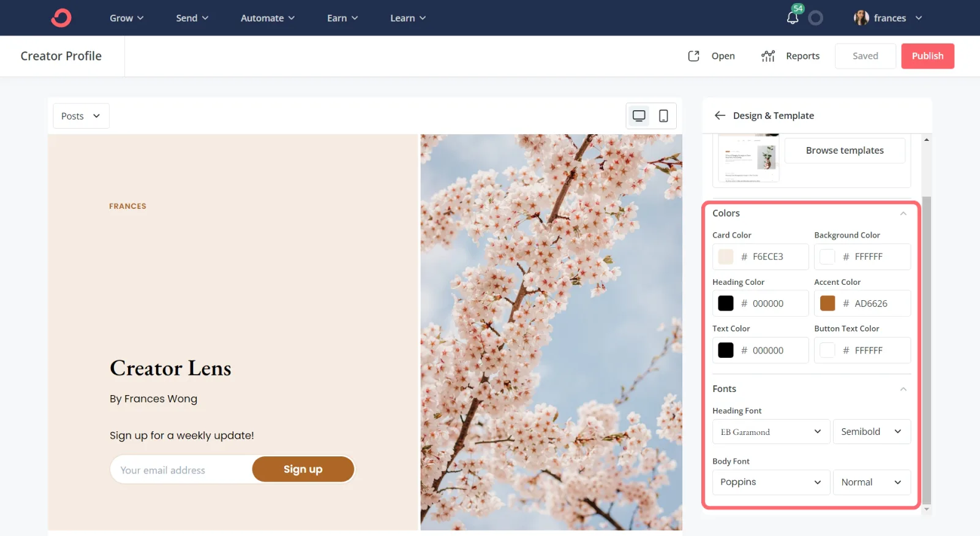This screenshot has height=536, width=980.
Task: Click the app logo home icon
Action: click(x=61, y=18)
